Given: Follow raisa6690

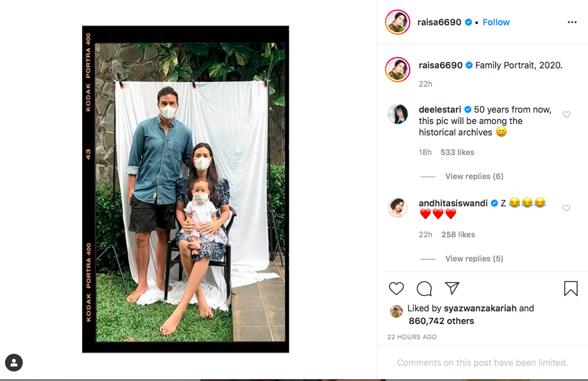Looking at the screenshot, I should pyautogui.click(x=496, y=22).
